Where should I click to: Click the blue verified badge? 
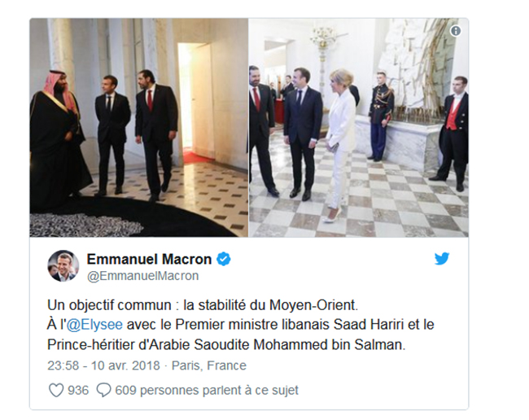(223, 259)
